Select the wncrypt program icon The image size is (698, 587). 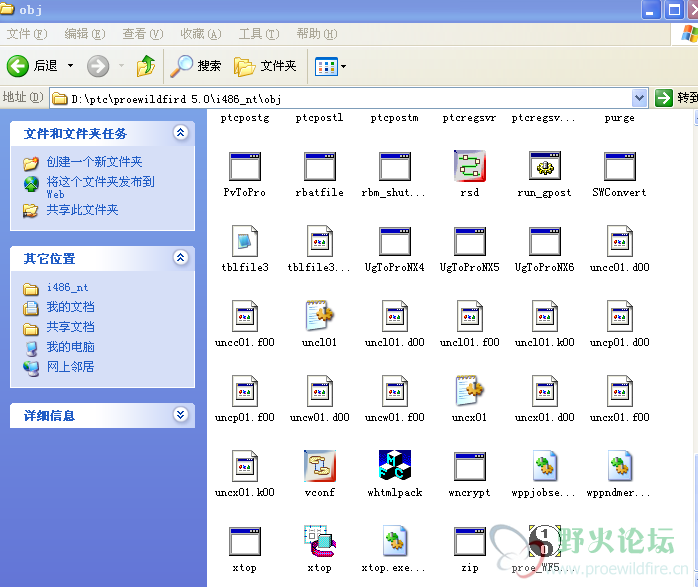[x=470, y=466]
